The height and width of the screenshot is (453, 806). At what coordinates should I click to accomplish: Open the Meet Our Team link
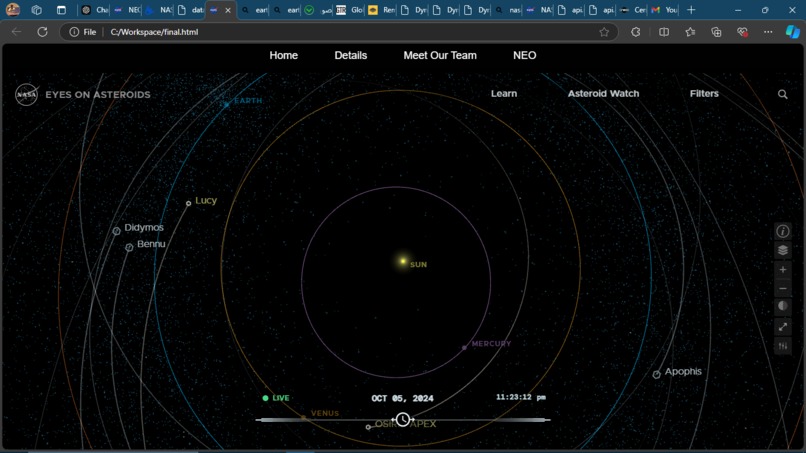[x=440, y=56]
